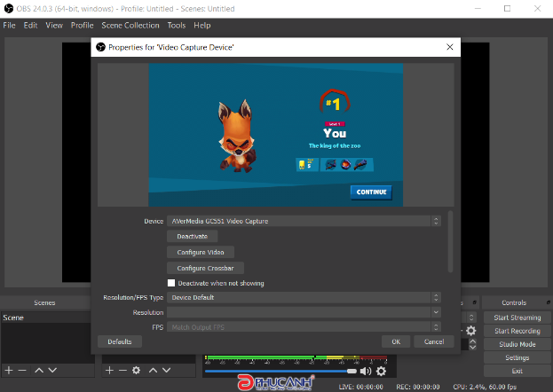Open the Scene Collection menu

point(130,26)
